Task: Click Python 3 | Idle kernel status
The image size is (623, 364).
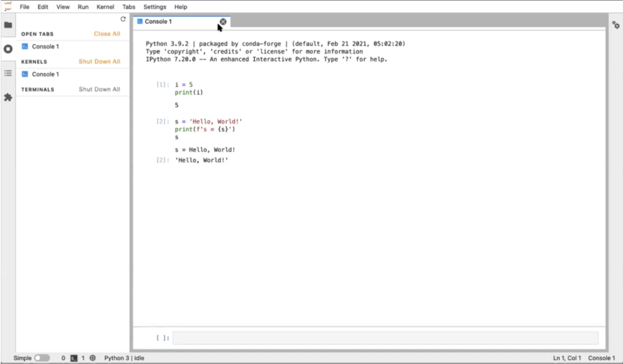Action: (x=124, y=358)
